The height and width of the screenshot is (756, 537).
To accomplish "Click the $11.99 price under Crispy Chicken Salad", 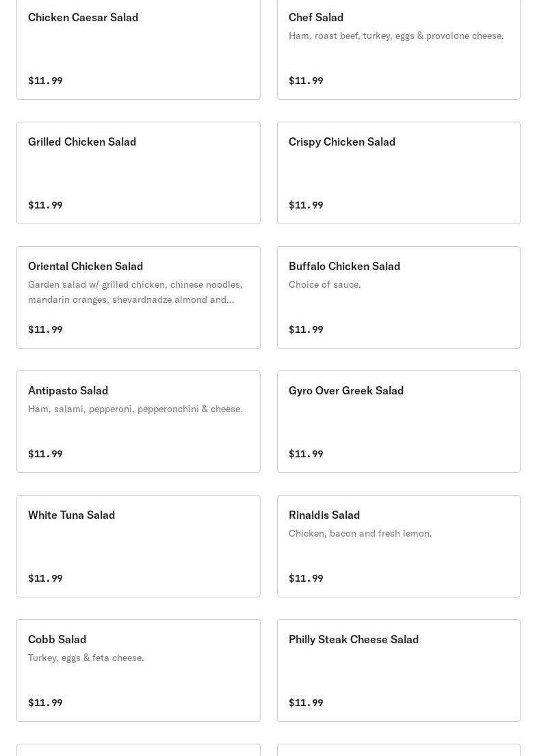I will (306, 205).
